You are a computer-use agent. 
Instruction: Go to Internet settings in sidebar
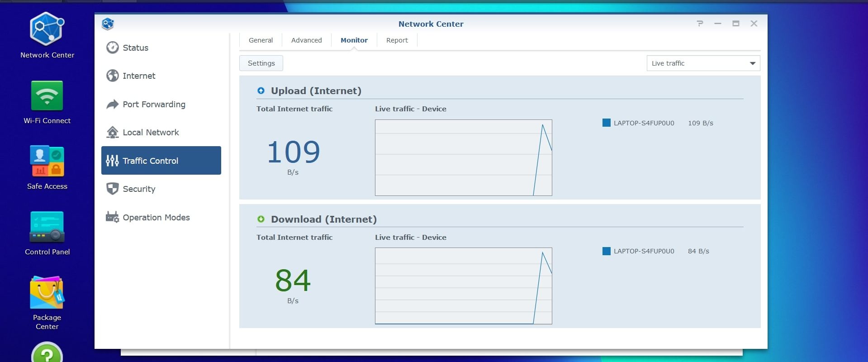point(161,76)
